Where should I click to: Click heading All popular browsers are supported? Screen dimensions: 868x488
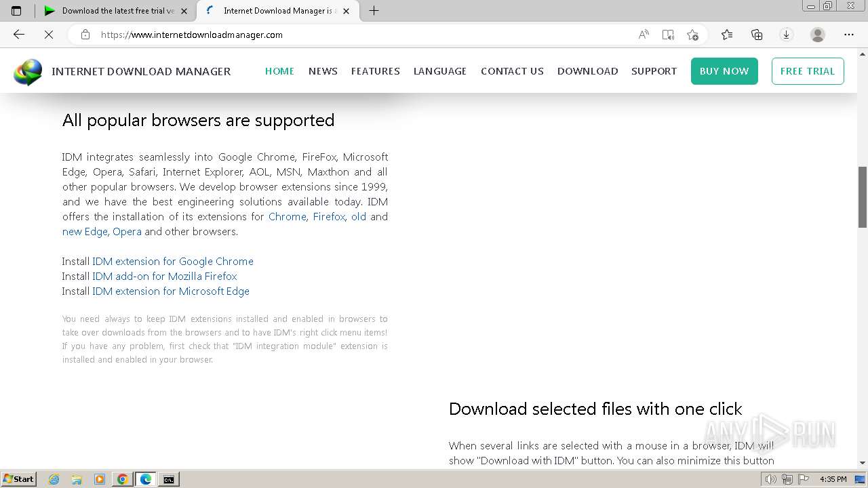pos(199,121)
